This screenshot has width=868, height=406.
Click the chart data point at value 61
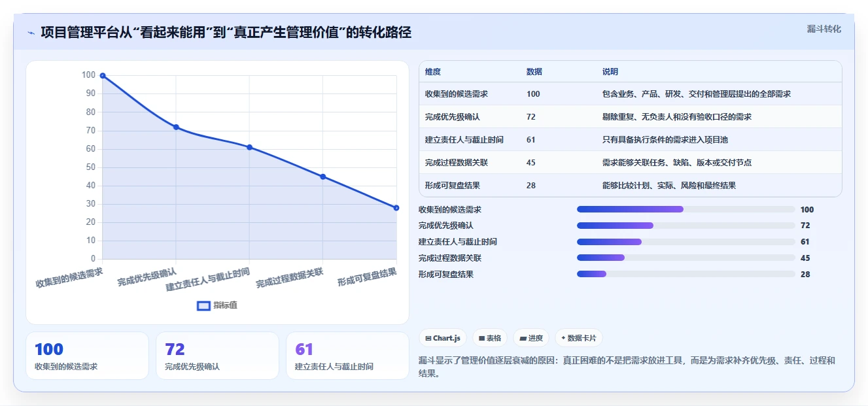(x=249, y=147)
